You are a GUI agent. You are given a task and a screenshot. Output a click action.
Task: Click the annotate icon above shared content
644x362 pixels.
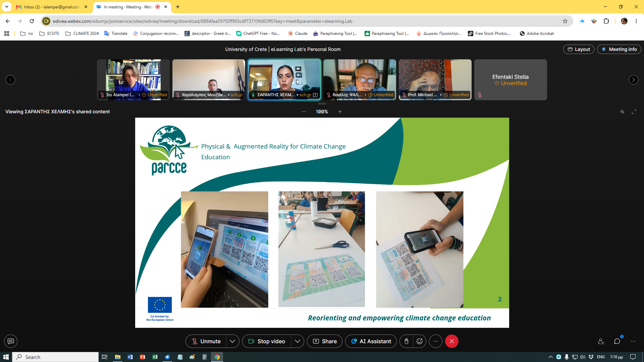(x=622, y=112)
